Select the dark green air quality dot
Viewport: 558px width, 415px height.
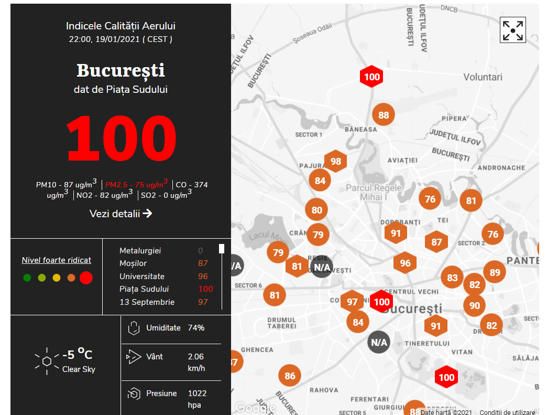click(27, 278)
